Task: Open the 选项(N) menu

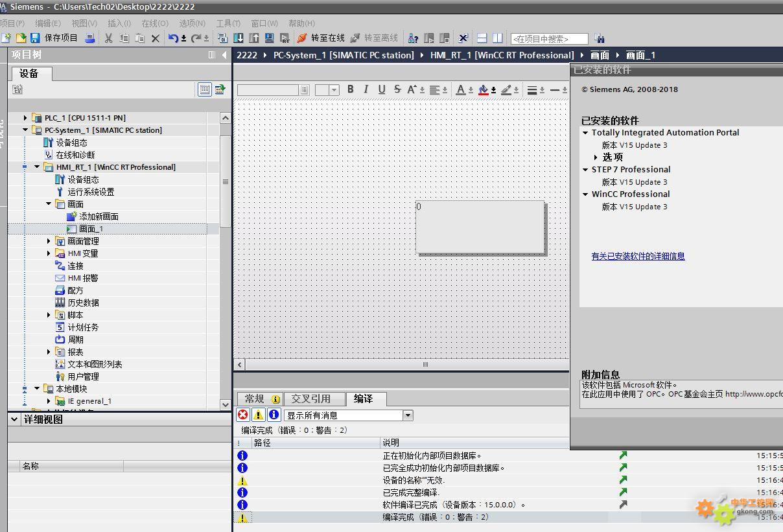Action: click(192, 23)
